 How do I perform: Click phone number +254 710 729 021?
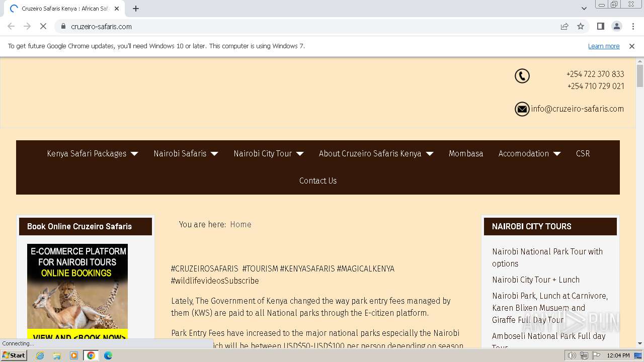596,86
